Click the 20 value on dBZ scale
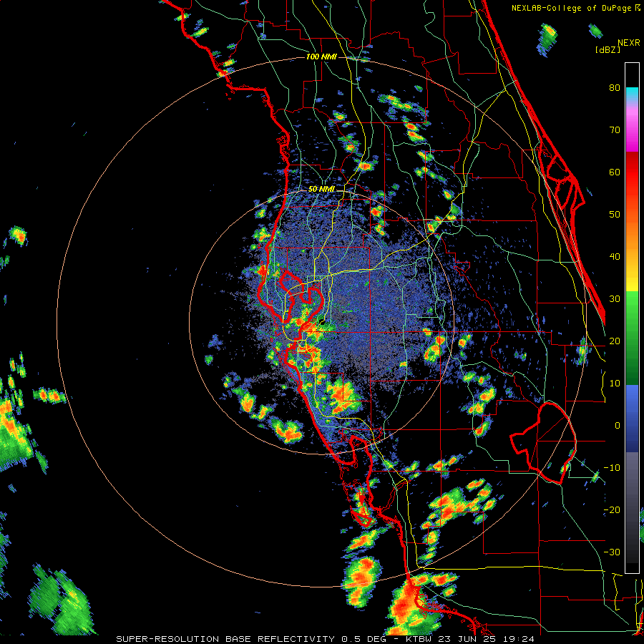Viewport: 644px width, 644px height. pos(615,341)
